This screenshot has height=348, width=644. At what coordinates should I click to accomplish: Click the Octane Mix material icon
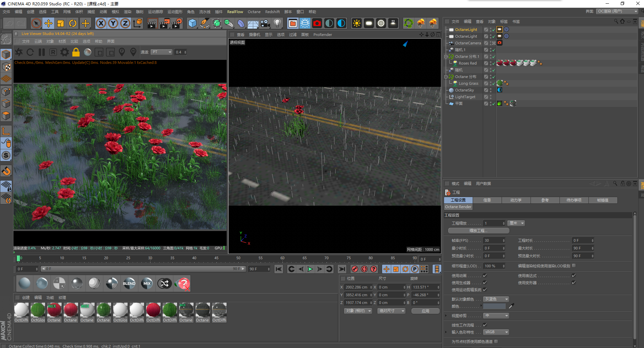[x=147, y=283]
